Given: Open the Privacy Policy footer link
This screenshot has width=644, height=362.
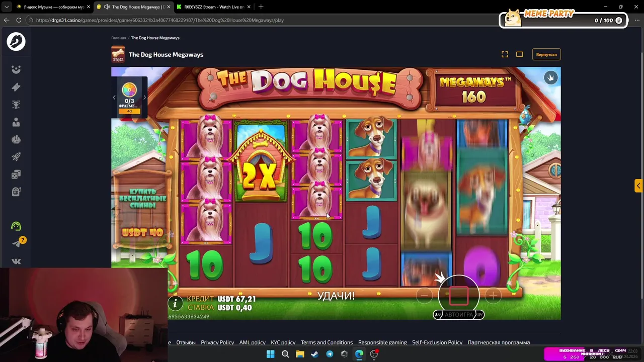Looking at the screenshot, I should (x=217, y=342).
